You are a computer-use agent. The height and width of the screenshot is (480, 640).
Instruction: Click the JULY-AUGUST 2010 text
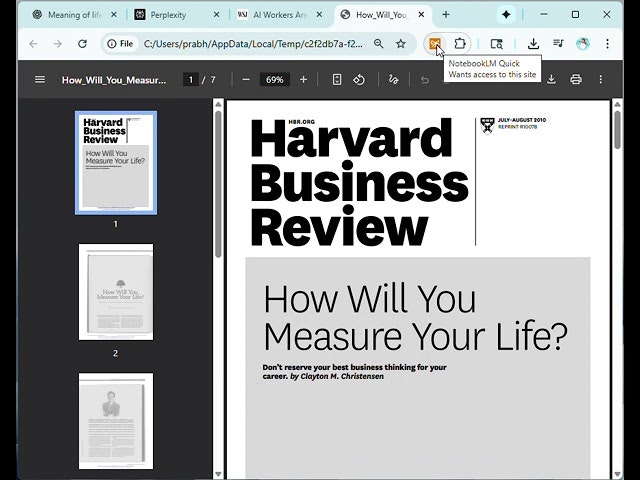pos(522,120)
